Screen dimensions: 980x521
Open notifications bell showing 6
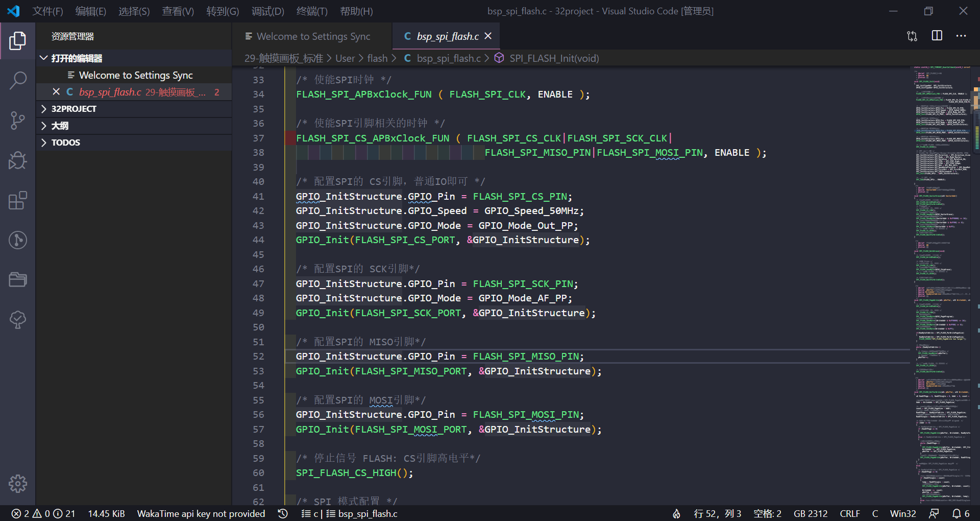click(x=961, y=513)
